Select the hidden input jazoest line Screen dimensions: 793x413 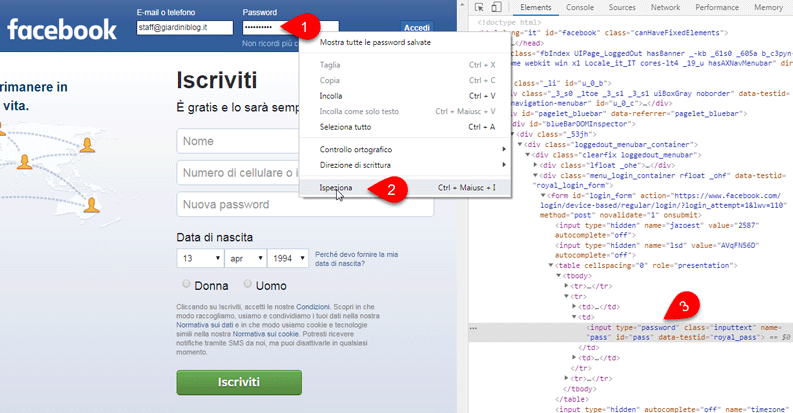tap(657, 230)
